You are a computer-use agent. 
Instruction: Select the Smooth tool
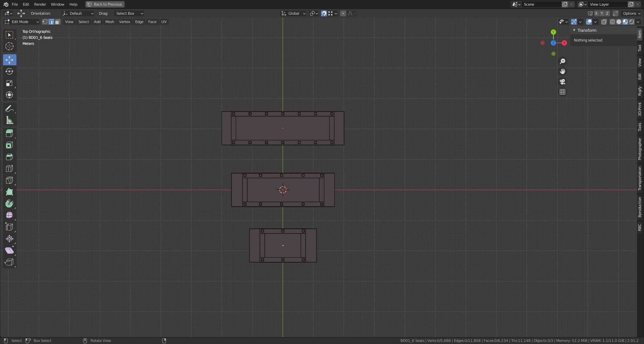tap(9, 215)
